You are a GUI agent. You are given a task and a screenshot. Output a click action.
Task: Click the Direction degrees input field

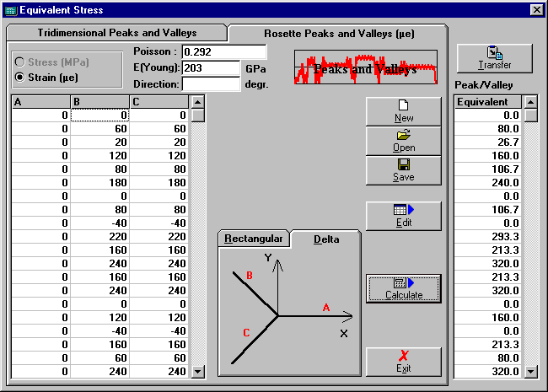(211, 84)
